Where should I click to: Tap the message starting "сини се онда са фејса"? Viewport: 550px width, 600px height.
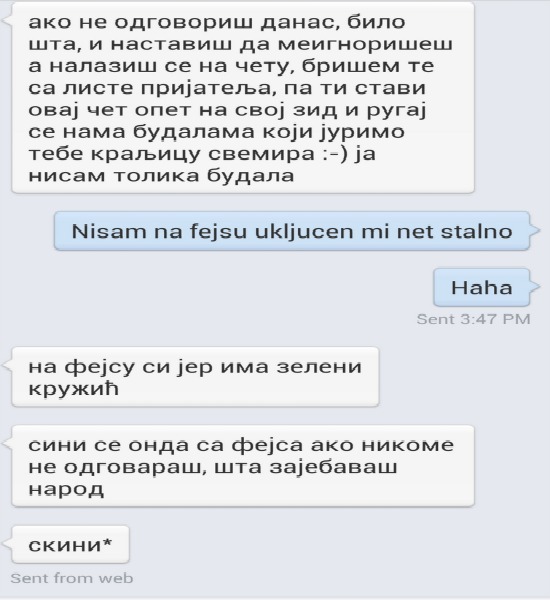point(243,466)
